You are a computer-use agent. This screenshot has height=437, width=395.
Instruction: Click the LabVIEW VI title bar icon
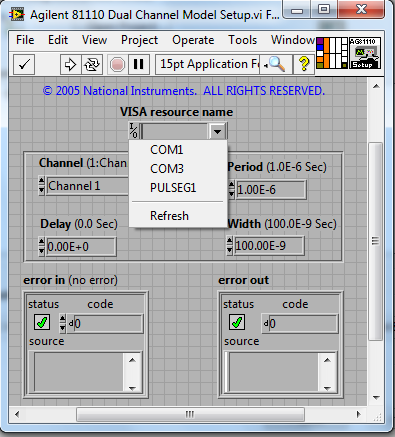point(17,15)
